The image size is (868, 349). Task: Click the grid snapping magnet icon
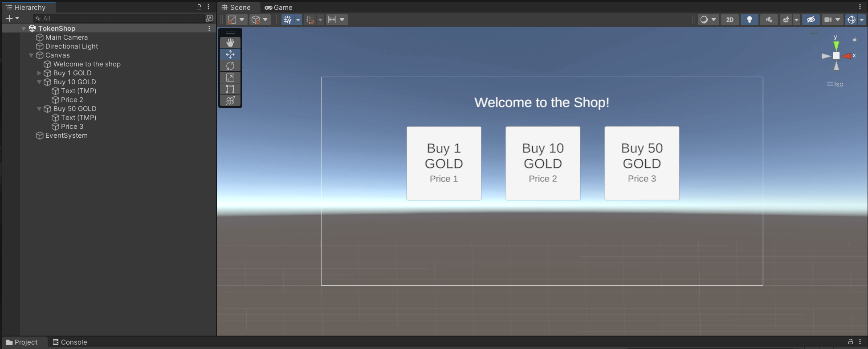310,20
